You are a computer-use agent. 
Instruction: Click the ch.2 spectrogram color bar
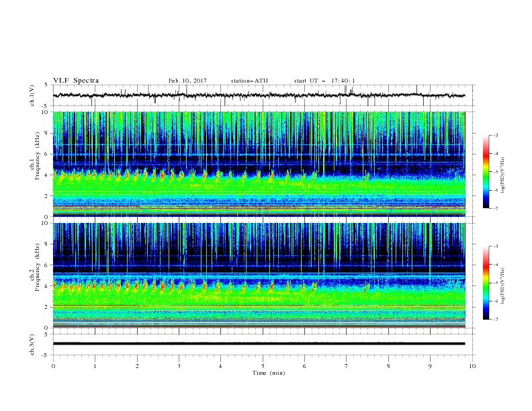coord(486,283)
